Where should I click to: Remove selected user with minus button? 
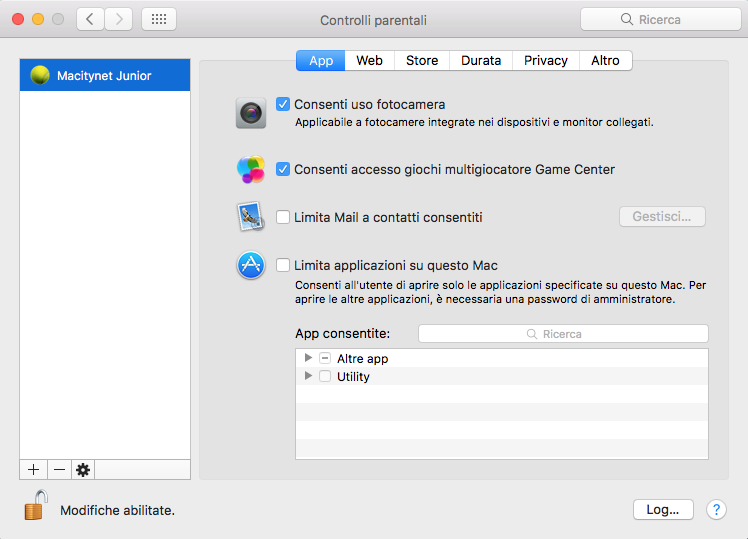click(59, 470)
